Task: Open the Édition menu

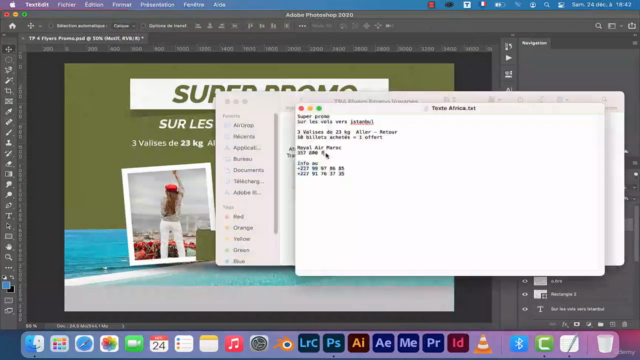Action: click(x=94, y=5)
